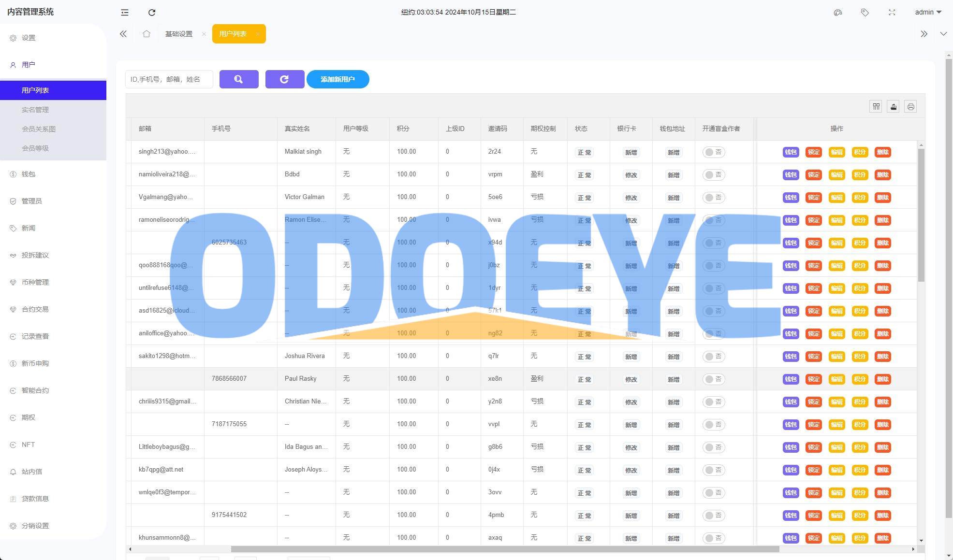
Task: Toggle blind box author for kb7qpg@att.net
Action: coord(714,470)
